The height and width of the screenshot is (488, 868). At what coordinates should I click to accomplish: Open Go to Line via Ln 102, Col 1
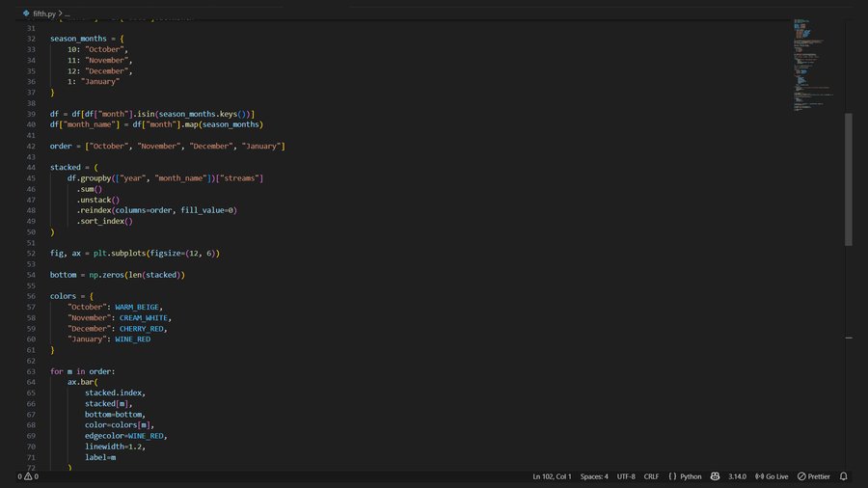click(x=552, y=476)
